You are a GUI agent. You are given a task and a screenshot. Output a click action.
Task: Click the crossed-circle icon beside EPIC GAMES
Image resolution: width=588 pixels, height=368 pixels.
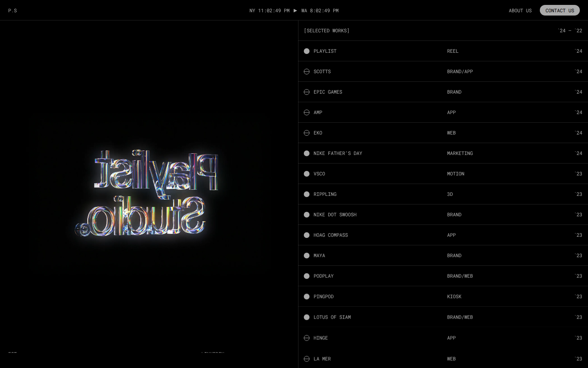coord(307,92)
